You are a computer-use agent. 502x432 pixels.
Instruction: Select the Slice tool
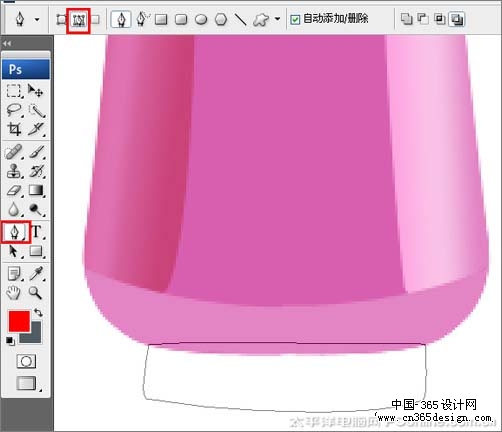point(36,129)
